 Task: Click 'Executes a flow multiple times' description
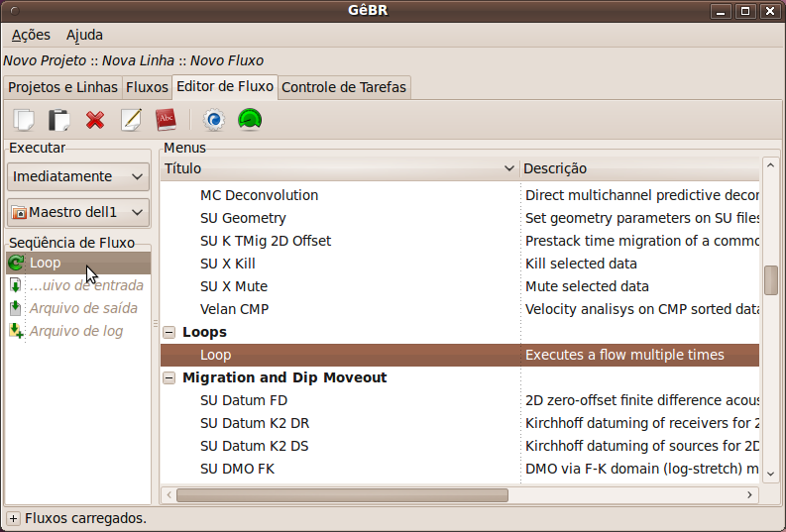point(624,356)
